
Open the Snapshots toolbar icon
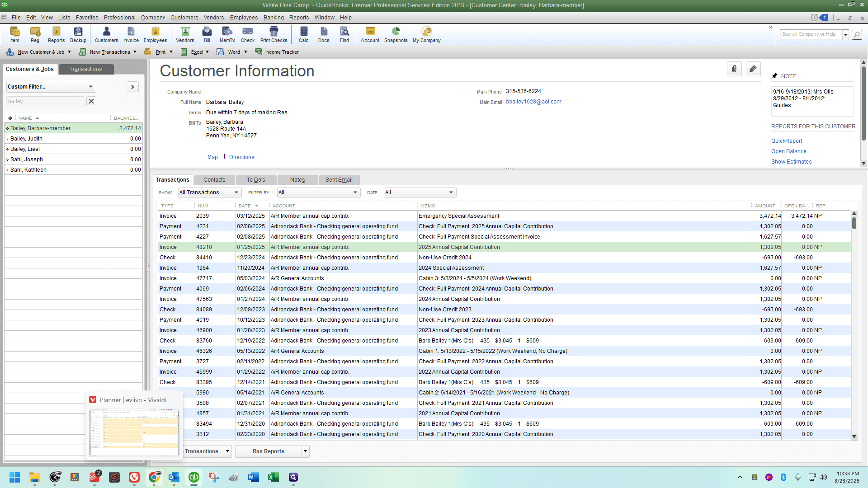[396, 34]
